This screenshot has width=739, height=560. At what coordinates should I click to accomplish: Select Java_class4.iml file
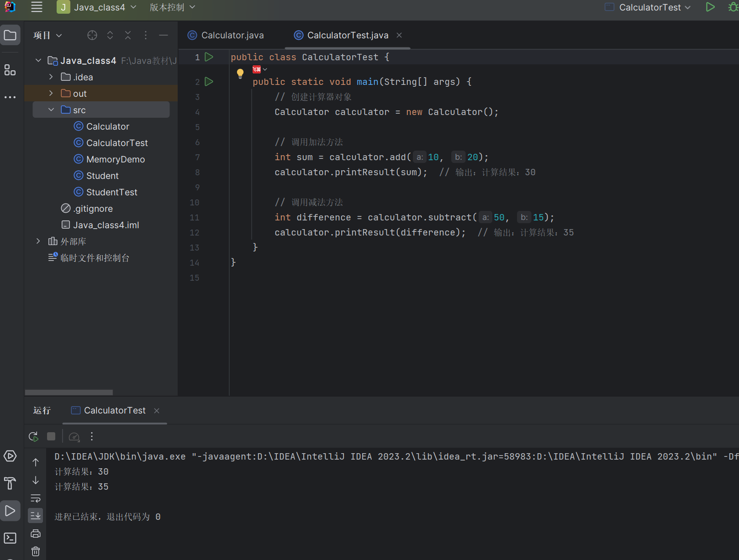point(100,225)
